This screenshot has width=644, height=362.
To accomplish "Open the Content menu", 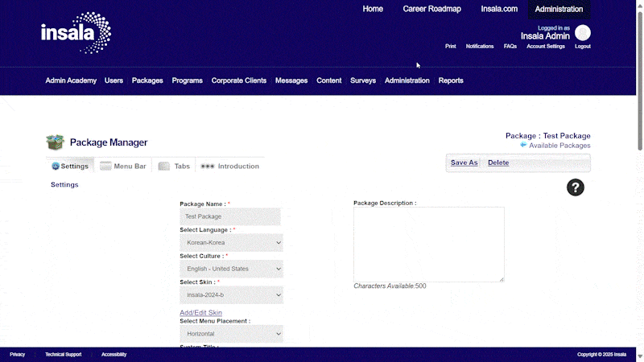I will 329,80.
